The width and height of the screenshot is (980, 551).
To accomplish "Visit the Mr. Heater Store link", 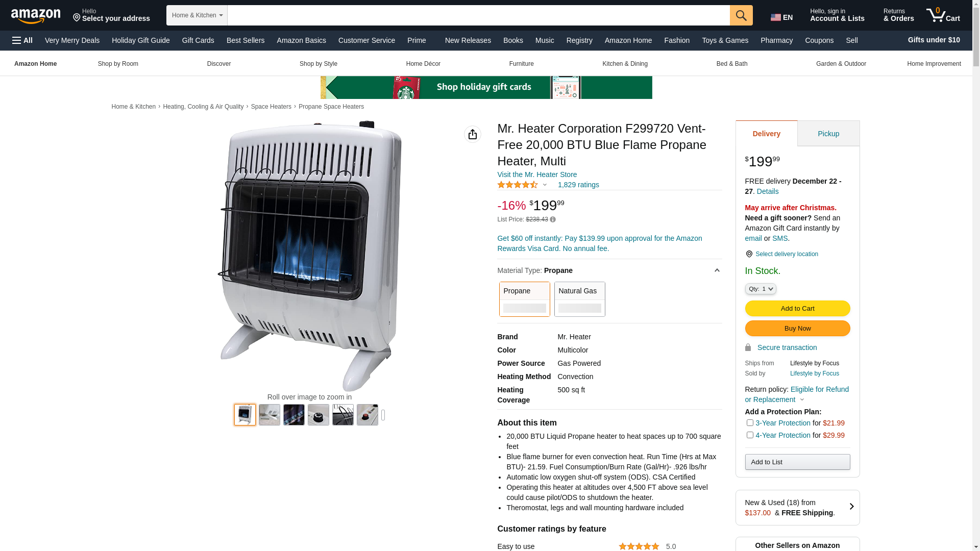I will coord(537,174).
